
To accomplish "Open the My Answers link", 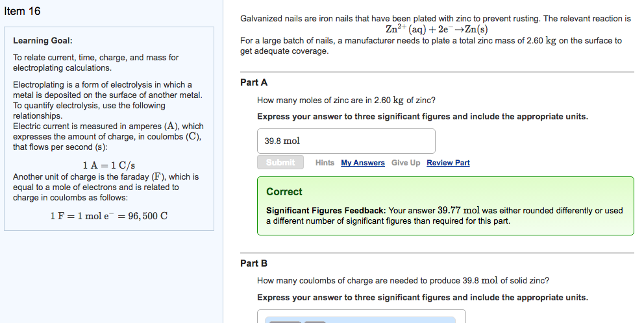I will [363, 163].
